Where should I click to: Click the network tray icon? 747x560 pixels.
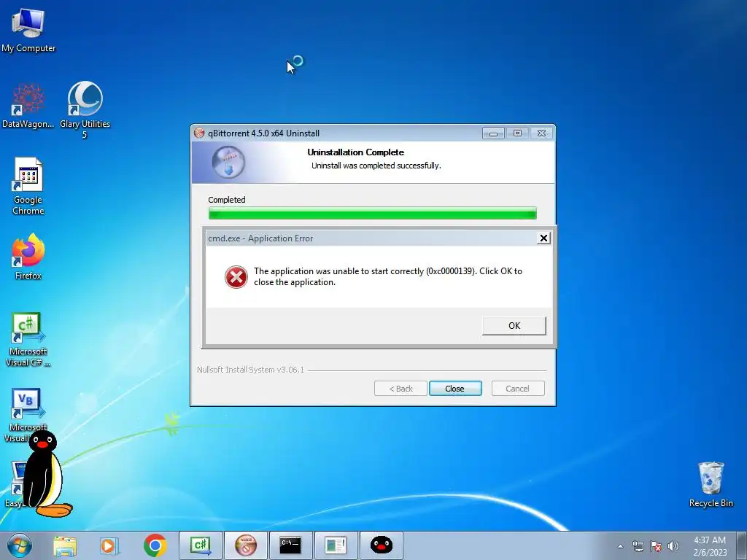click(638, 546)
